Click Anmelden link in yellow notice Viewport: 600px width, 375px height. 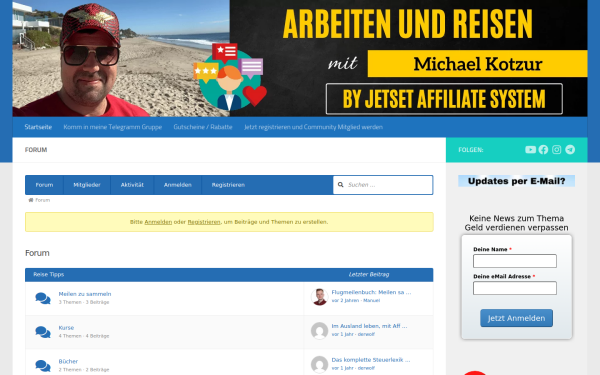pos(158,222)
